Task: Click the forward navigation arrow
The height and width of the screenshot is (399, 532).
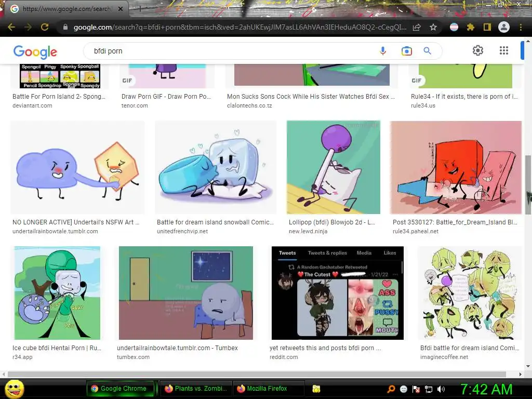Action: (x=28, y=27)
